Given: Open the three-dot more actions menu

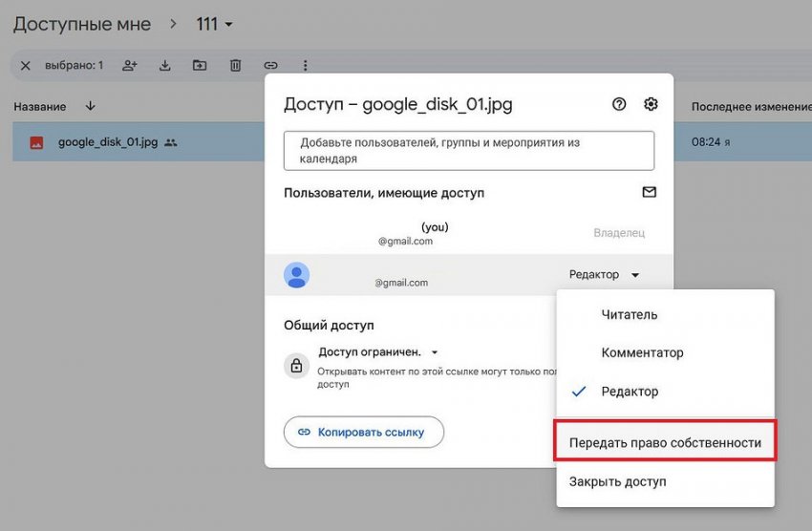Looking at the screenshot, I should point(306,66).
